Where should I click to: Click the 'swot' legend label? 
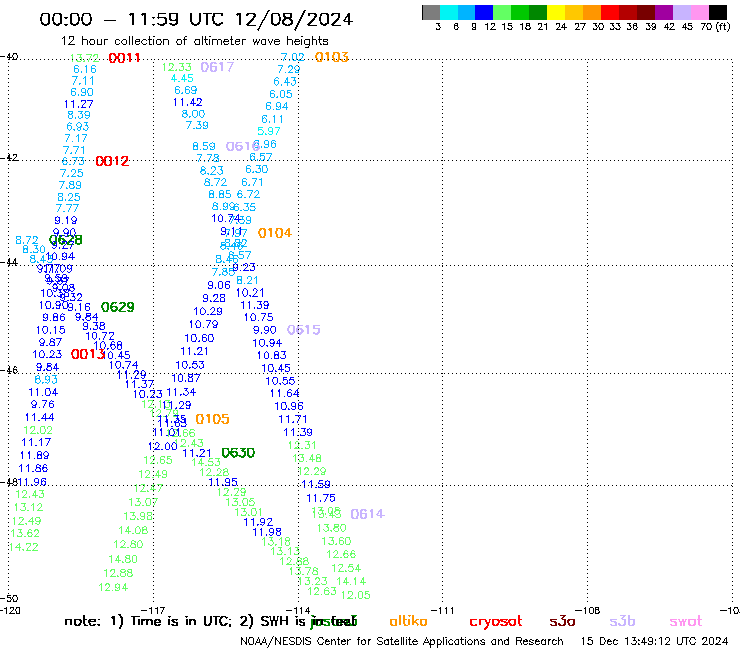[x=686, y=622]
